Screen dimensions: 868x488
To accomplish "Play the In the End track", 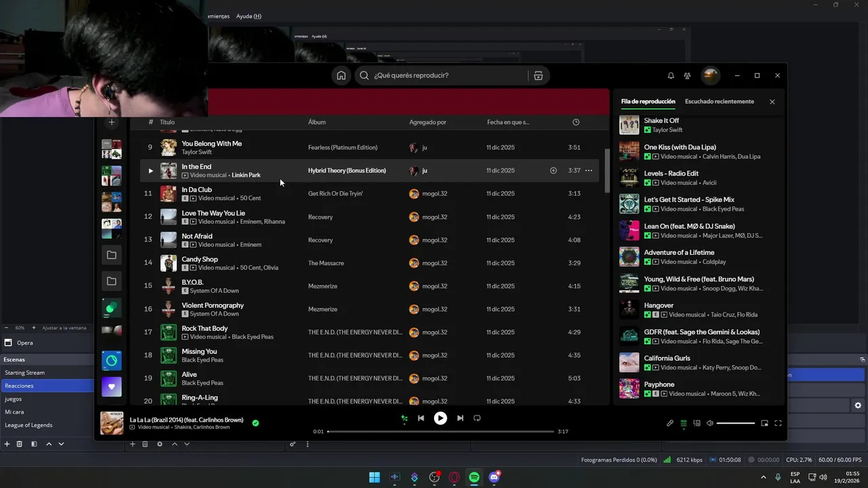I will click(151, 171).
